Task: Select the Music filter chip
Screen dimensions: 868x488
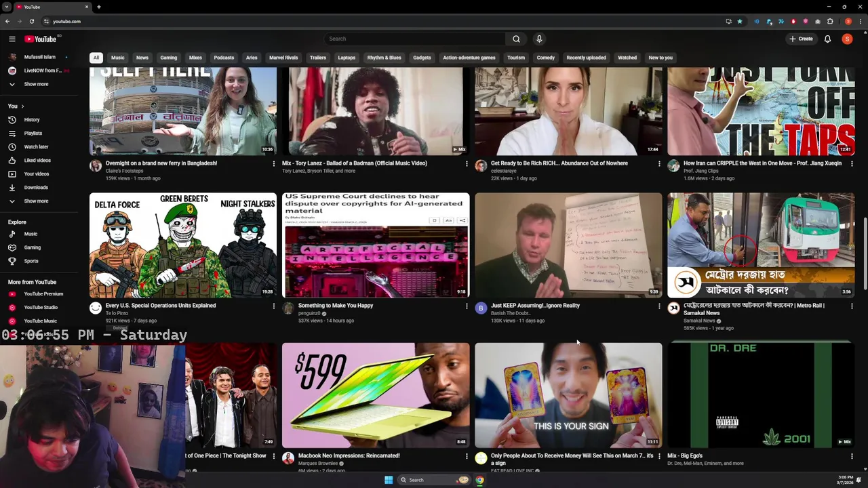Action: (118, 58)
